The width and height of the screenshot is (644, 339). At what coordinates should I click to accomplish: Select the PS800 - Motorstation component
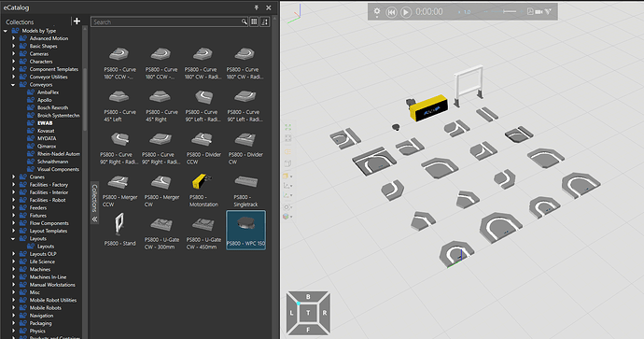203,190
